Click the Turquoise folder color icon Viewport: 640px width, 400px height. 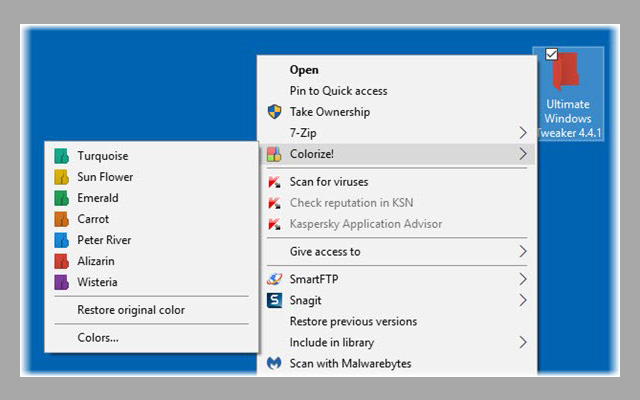pos(61,156)
